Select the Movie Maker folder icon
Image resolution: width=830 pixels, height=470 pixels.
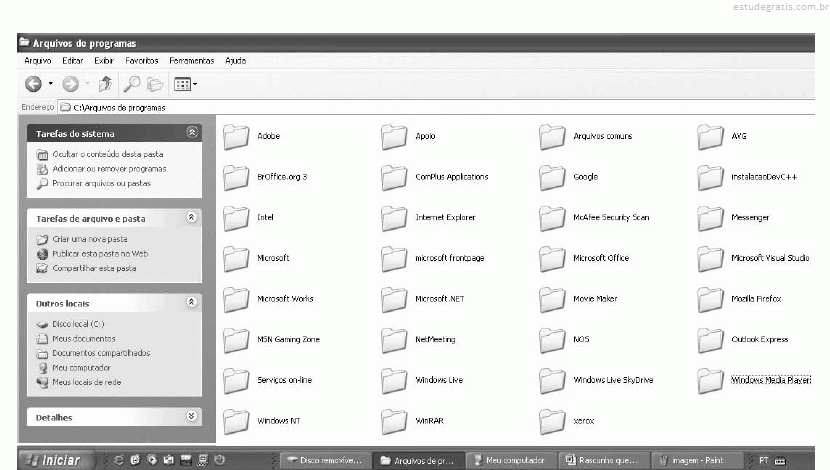552,300
